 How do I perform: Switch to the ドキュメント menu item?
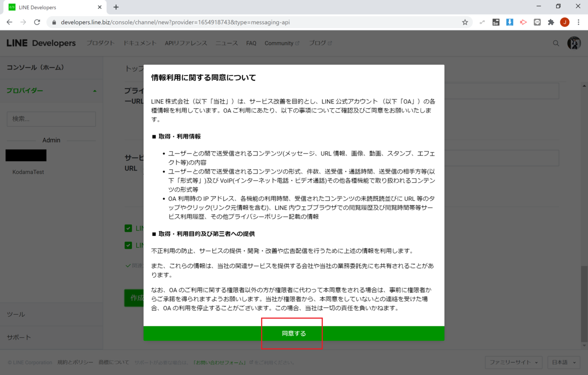140,43
